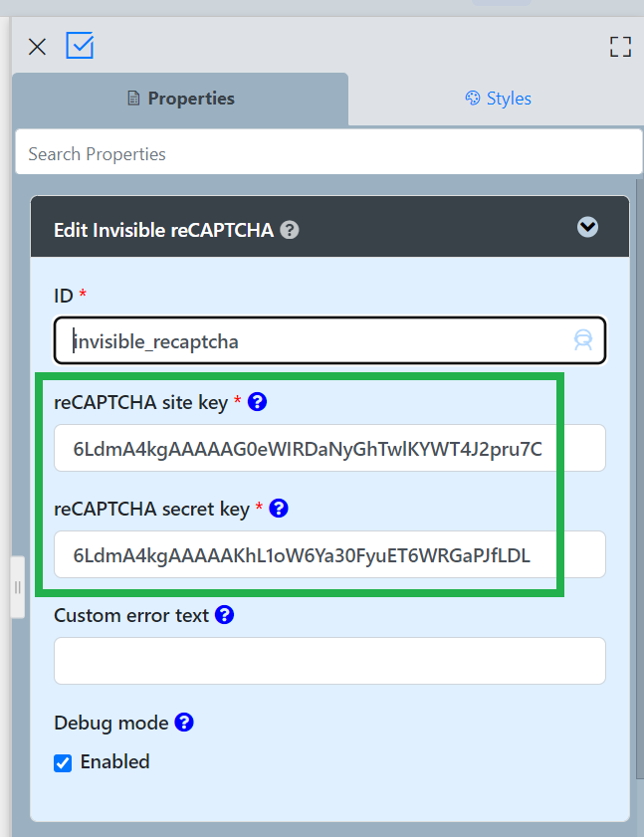Click the icon inside the ID field
644x837 pixels.
coord(582,341)
